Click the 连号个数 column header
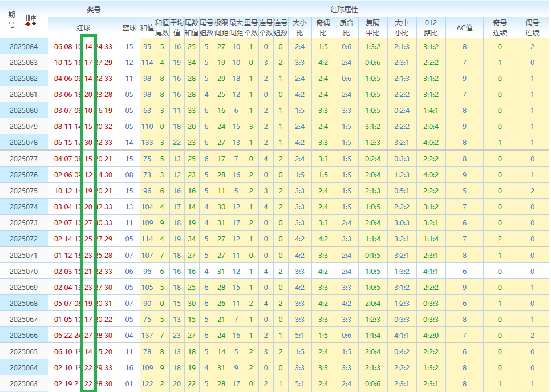Viewport: 551px width, 392px height. [266, 28]
